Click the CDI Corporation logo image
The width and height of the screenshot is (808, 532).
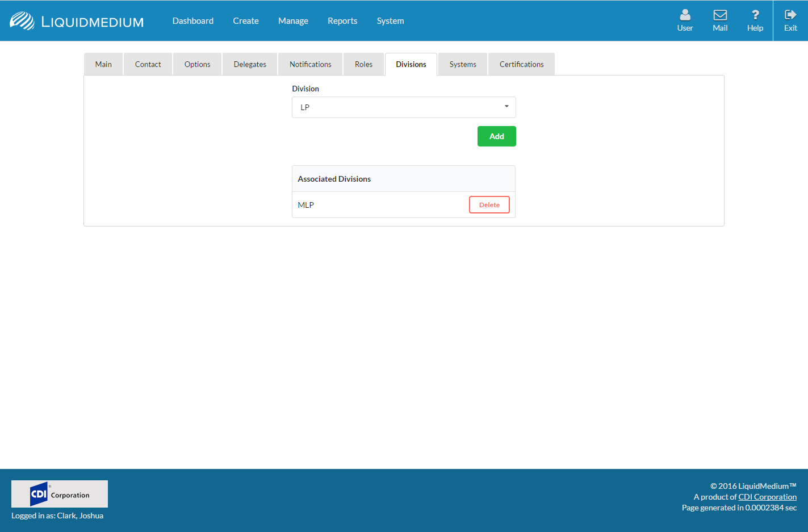(x=60, y=494)
